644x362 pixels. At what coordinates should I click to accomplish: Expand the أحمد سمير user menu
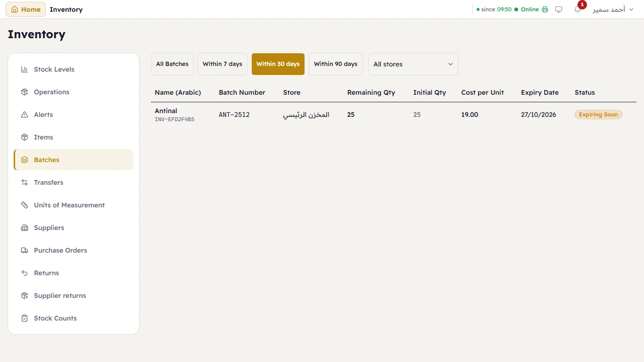[x=613, y=9]
